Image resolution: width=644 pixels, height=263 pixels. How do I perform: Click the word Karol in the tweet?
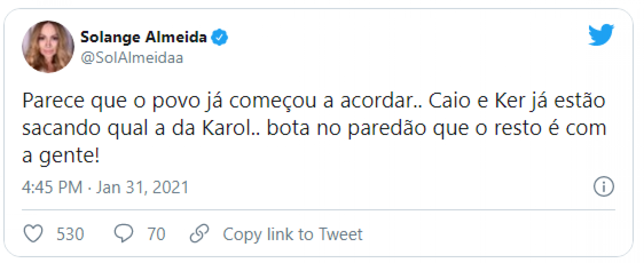227,128
